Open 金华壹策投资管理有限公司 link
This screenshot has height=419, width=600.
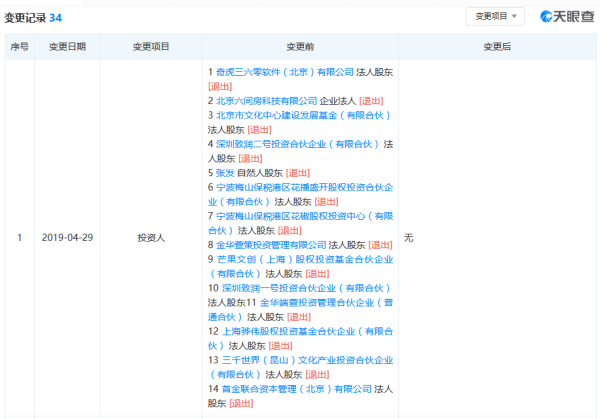click(271, 245)
